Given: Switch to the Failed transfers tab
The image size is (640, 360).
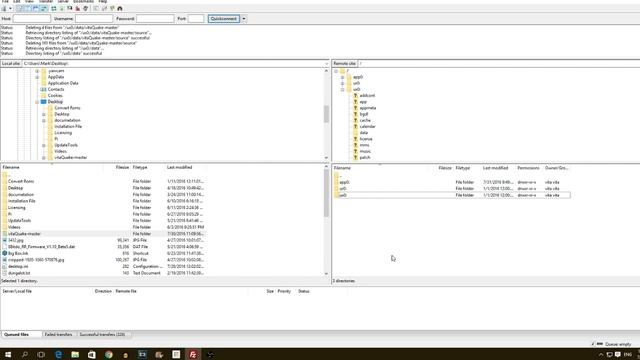Looking at the screenshot, I should click(x=58, y=335).
